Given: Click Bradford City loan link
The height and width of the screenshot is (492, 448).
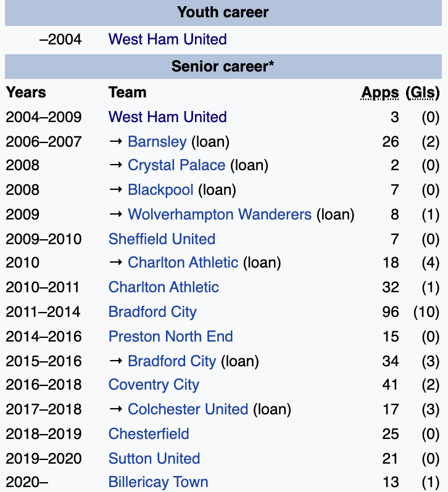Looking at the screenshot, I should click(x=172, y=361).
